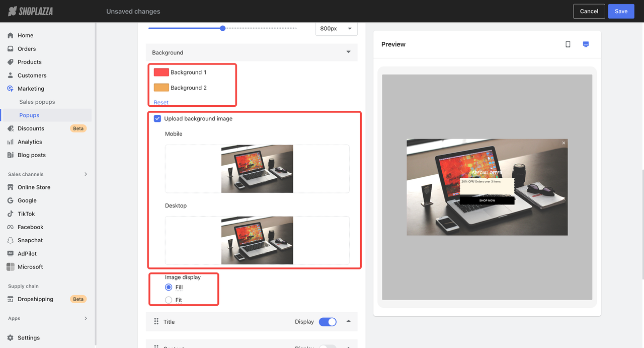Switch preview to mobile device icon
644x348 pixels.
click(x=568, y=44)
